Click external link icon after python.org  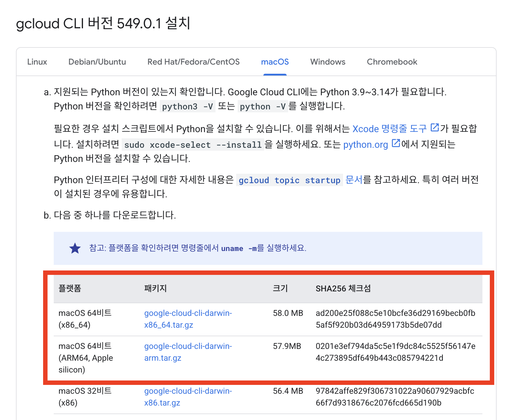click(x=396, y=143)
